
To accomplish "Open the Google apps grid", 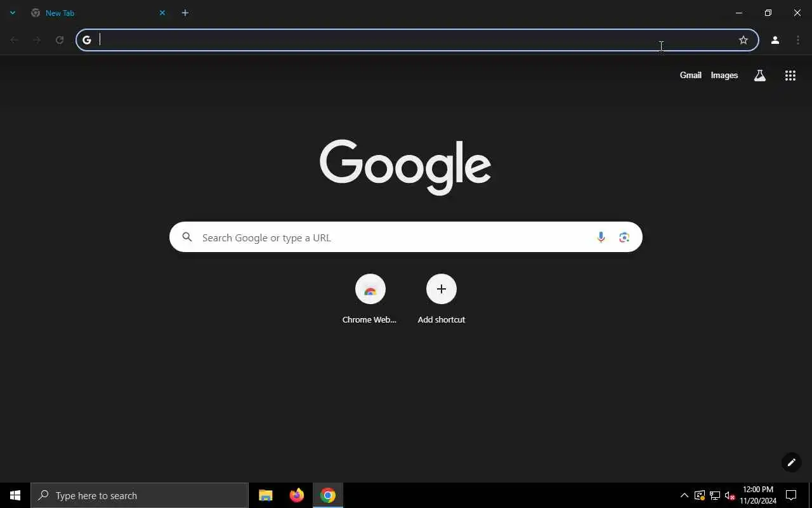I will point(790,76).
